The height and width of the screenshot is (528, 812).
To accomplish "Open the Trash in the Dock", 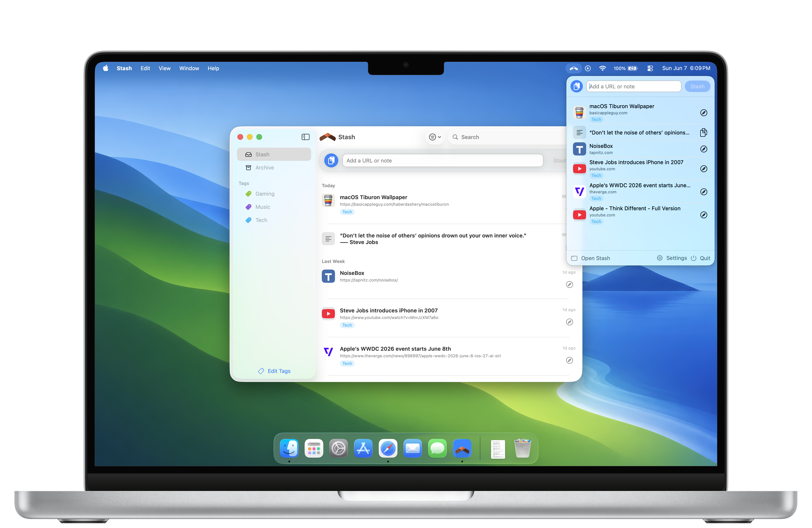I will [522, 448].
